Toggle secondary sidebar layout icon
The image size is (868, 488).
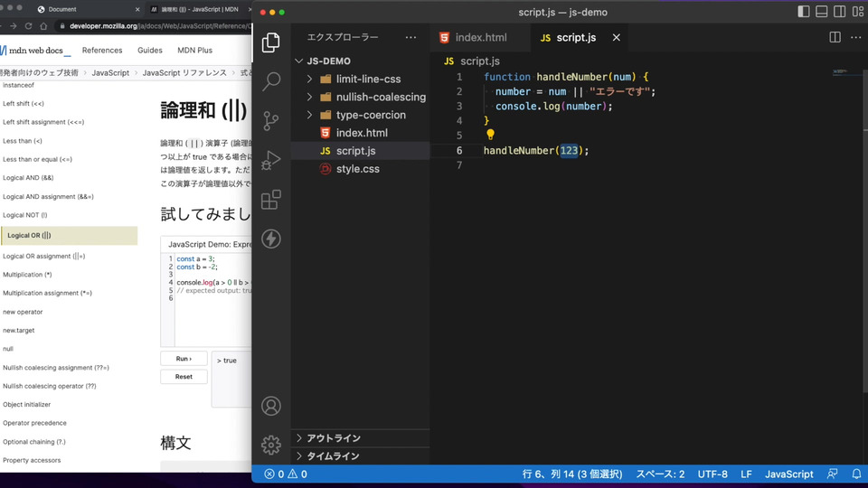coord(839,12)
